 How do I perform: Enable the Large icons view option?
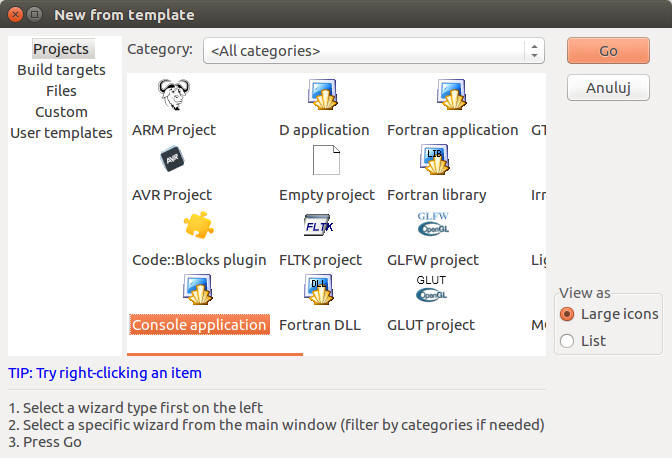coord(568,314)
